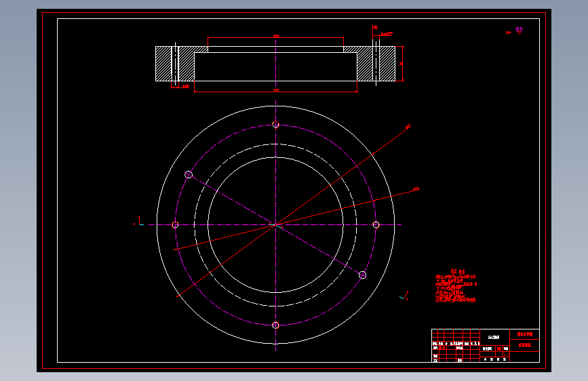Select the upper-left bolt hole on the pitch circle
The height and width of the screenshot is (381, 588).
pyautogui.click(x=189, y=175)
